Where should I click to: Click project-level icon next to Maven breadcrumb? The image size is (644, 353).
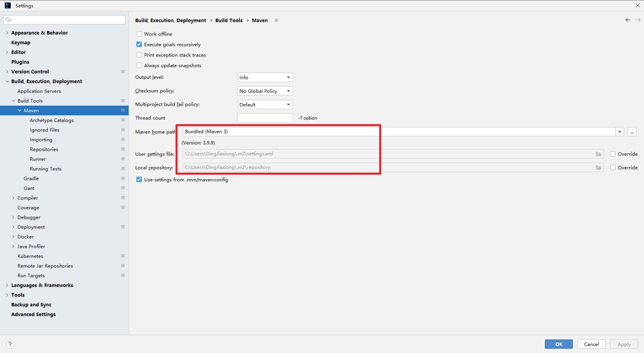276,20
